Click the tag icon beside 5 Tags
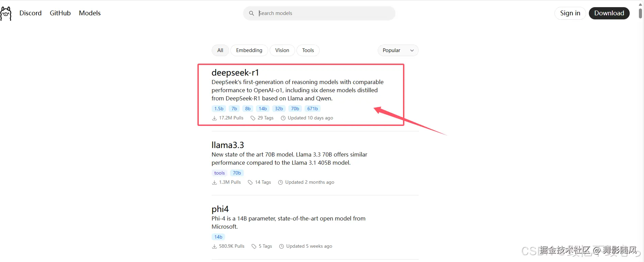This screenshot has width=644, height=262. (x=254, y=246)
